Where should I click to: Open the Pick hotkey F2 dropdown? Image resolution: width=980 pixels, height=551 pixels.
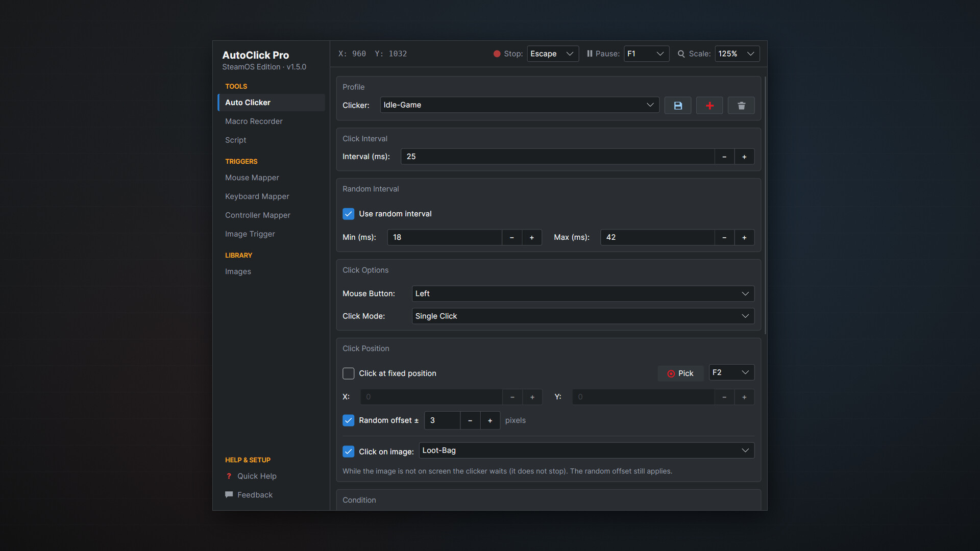[x=731, y=372]
